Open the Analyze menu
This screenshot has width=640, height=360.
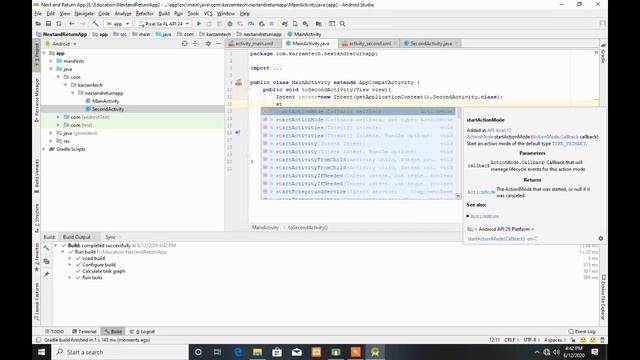point(123,13)
